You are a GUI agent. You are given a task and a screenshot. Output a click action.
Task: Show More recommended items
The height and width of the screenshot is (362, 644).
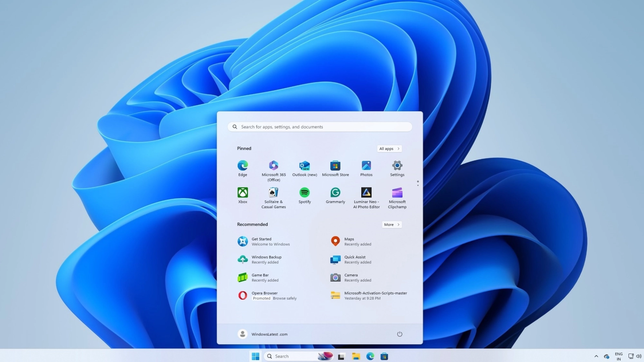[391, 225]
